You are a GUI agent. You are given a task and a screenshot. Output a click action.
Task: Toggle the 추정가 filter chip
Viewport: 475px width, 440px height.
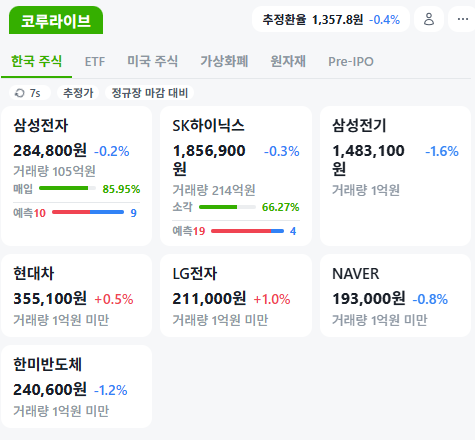point(78,93)
